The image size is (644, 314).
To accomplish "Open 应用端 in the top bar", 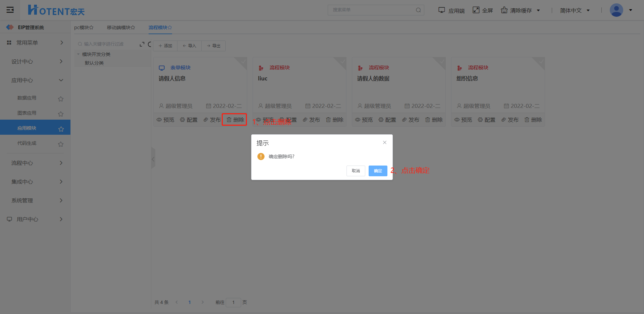I will [x=451, y=10].
